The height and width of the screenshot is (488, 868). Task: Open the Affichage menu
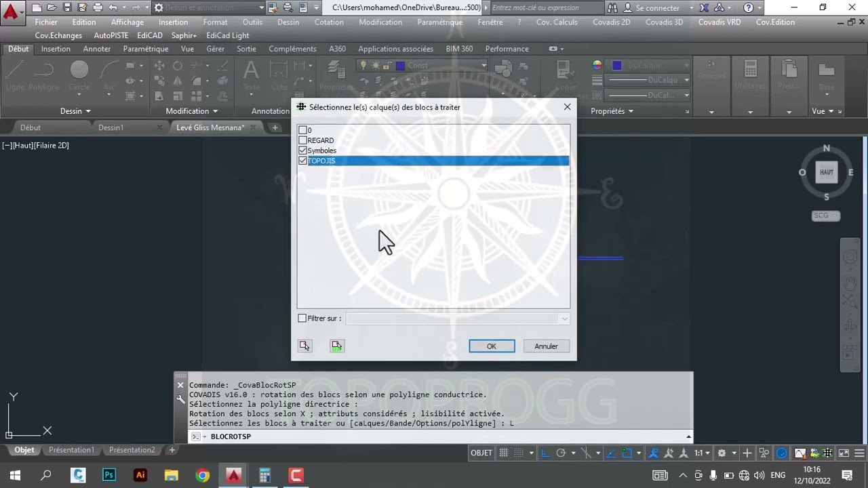pos(127,22)
